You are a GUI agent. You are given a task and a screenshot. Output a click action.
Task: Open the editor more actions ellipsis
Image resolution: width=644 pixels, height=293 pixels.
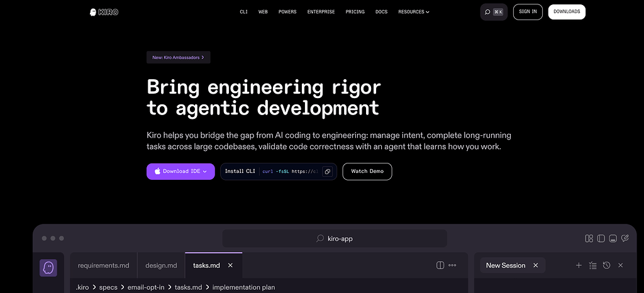tap(452, 265)
